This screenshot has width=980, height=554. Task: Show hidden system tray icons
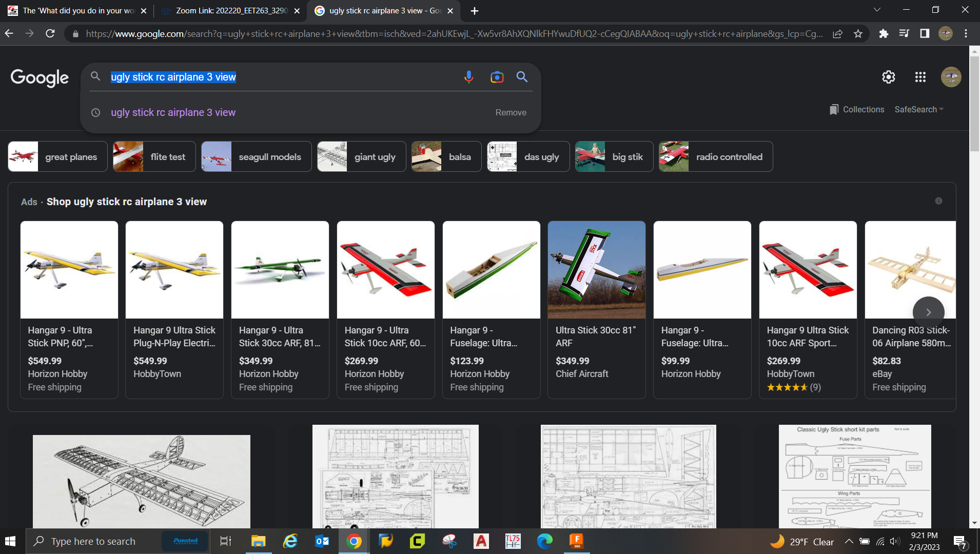click(x=849, y=541)
